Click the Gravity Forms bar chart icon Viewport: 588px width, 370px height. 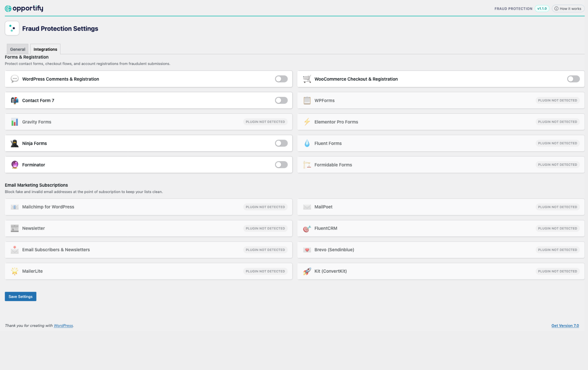[14, 122]
